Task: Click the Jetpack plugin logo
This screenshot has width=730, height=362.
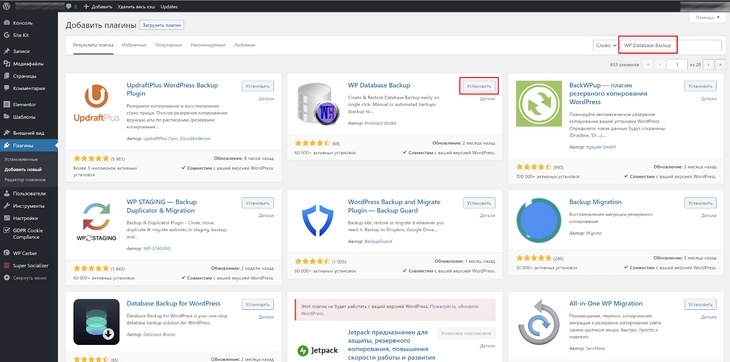Action: coord(318,350)
